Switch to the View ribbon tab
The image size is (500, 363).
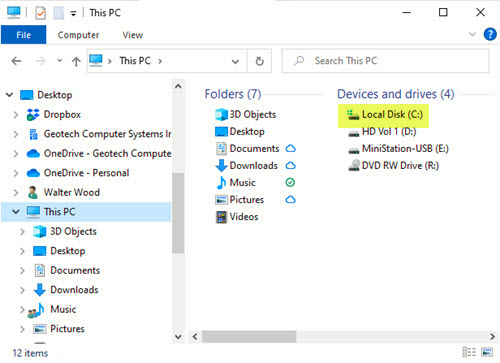(133, 35)
